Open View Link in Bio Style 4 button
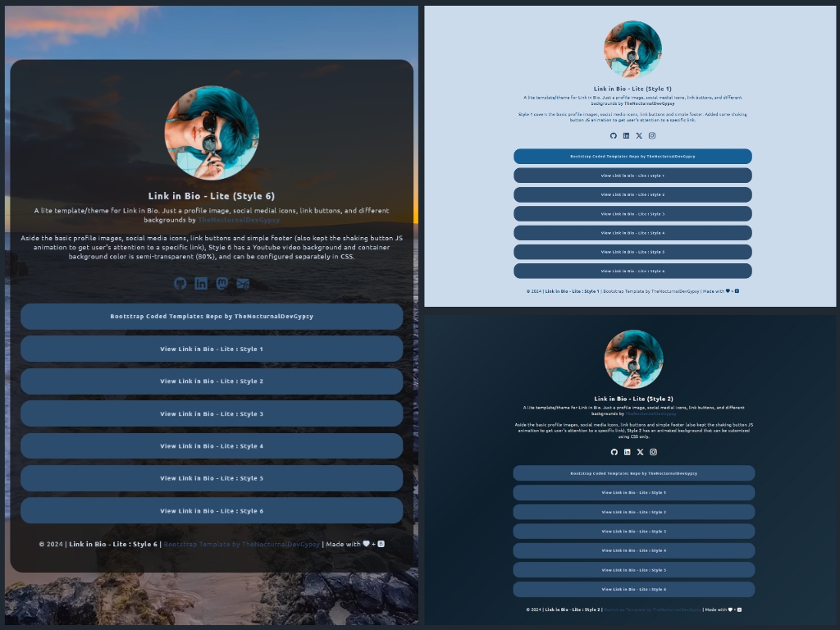This screenshot has width=840, height=630. pyautogui.click(x=211, y=445)
